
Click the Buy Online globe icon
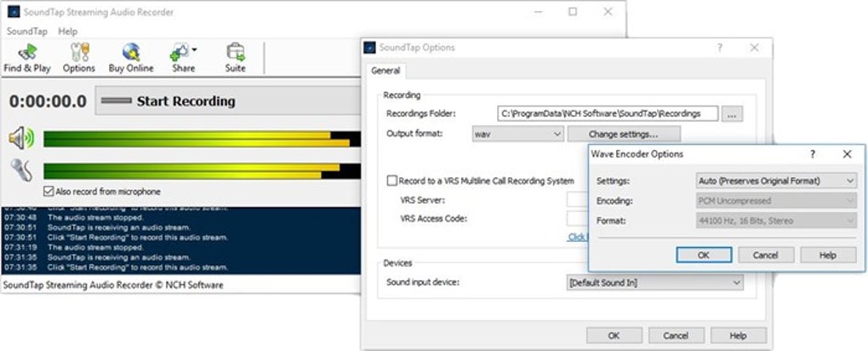[x=131, y=53]
